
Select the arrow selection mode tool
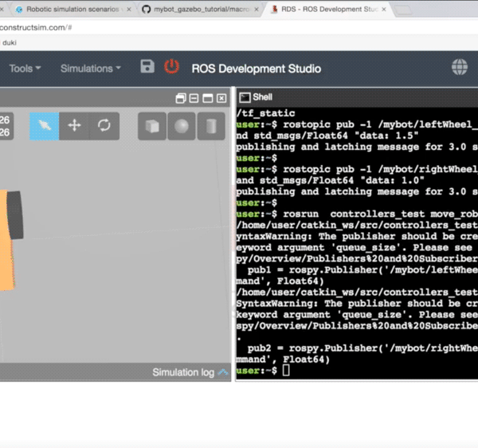click(44, 126)
